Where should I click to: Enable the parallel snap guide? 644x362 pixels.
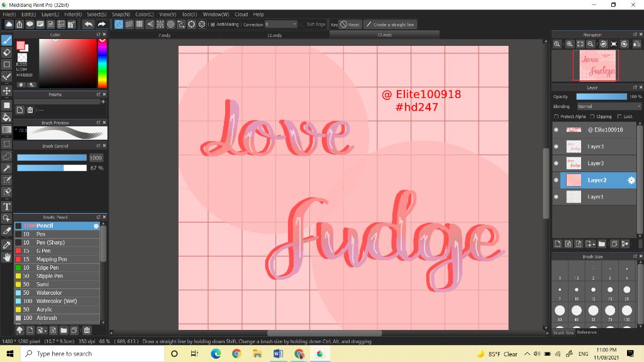pyautogui.click(x=129, y=25)
